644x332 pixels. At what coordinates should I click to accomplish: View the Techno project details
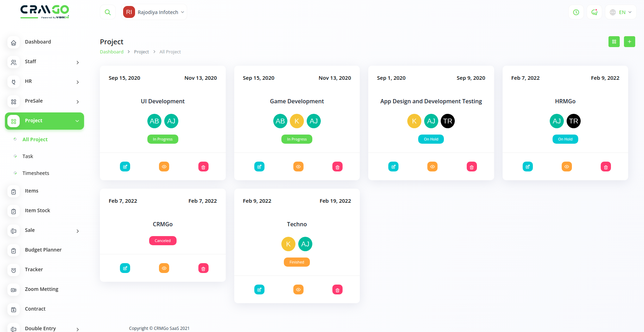298,289
